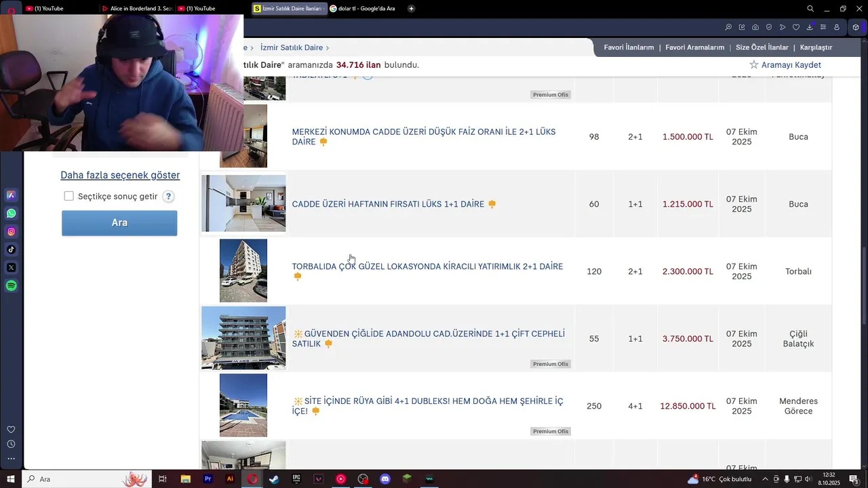The image size is (868, 488).
Task: Click the 12.850.000 TL price cell
Action: [688, 406]
